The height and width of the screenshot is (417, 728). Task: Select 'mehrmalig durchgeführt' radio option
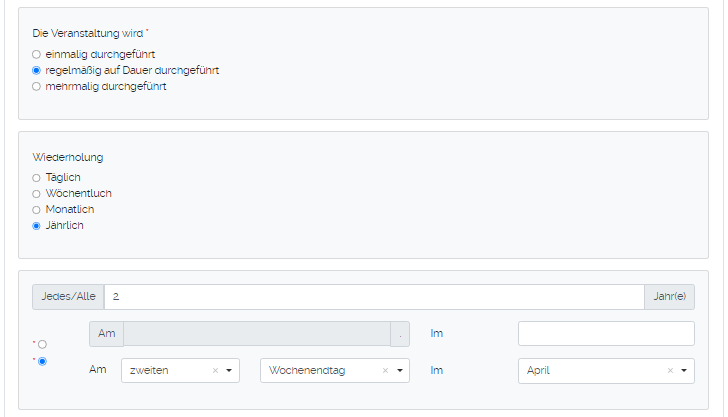(37, 87)
